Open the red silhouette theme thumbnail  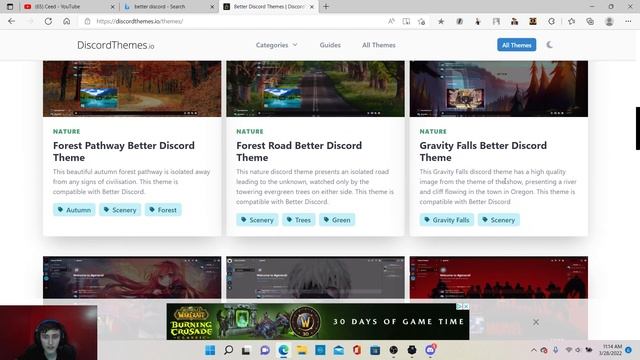coord(499,278)
